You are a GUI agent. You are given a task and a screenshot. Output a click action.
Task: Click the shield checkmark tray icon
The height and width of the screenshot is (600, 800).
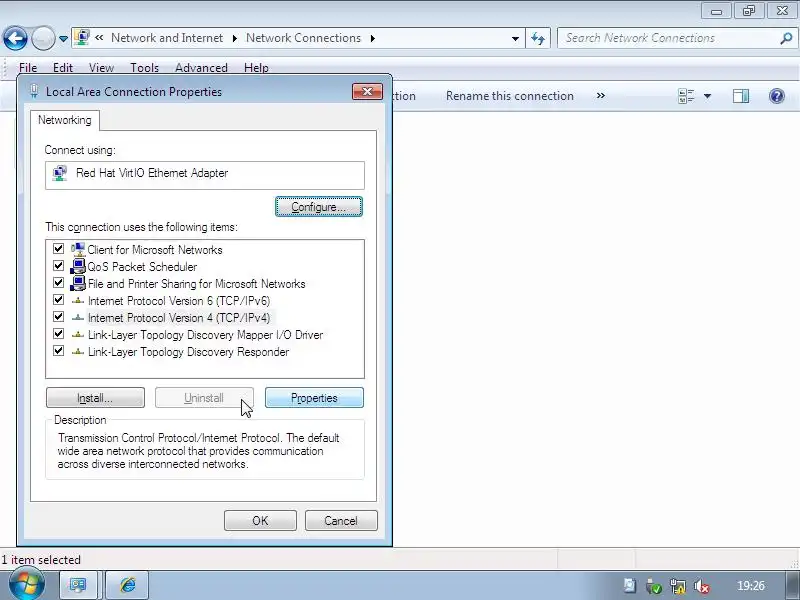[x=654, y=586]
